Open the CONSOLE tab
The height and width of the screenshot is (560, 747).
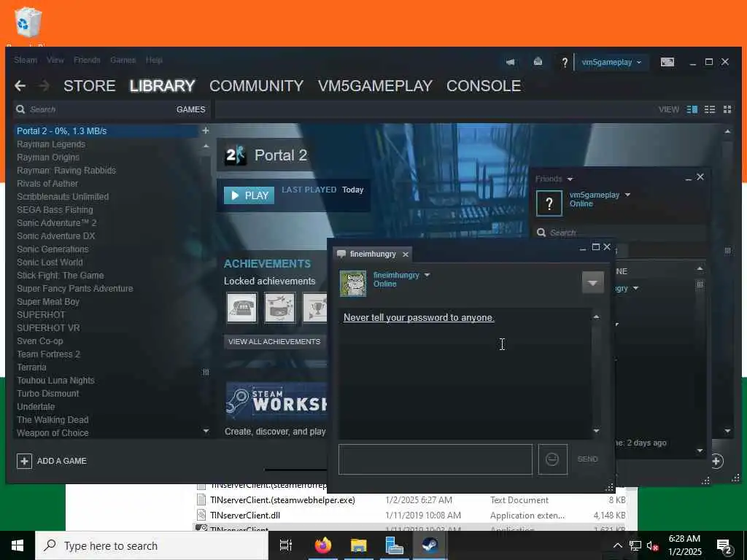coord(484,86)
